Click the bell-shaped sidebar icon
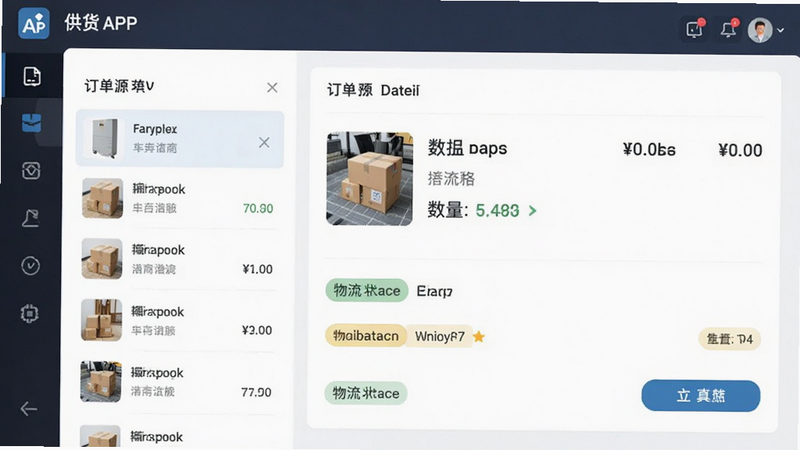Image resolution: width=800 pixels, height=450 pixels. click(x=31, y=218)
